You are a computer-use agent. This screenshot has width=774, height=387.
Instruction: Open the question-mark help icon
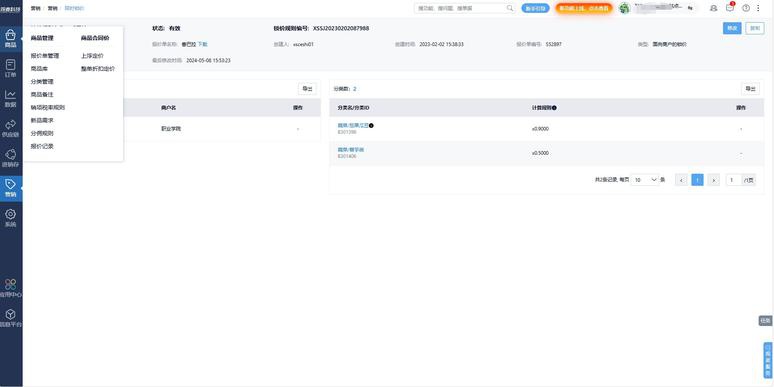[x=746, y=8]
